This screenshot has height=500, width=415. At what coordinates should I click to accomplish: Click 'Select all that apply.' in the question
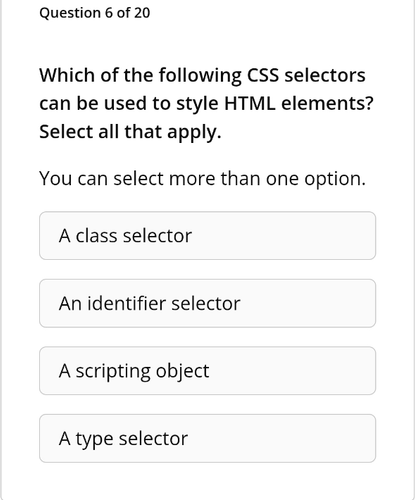130,132
